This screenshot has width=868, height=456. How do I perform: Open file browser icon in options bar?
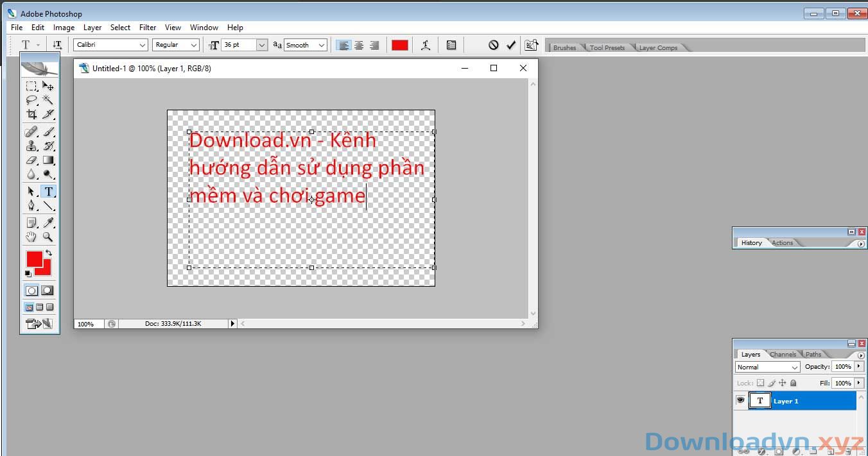click(x=531, y=45)
